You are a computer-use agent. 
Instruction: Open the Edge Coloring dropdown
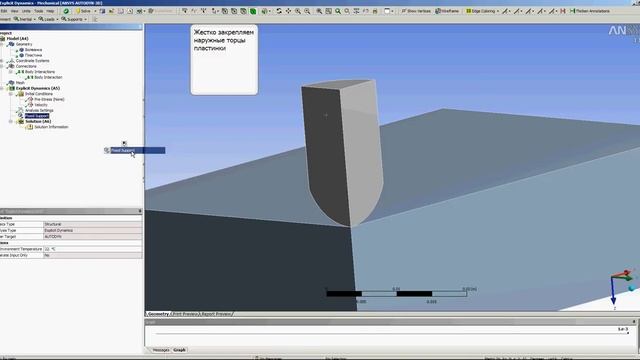coord(483,11)
